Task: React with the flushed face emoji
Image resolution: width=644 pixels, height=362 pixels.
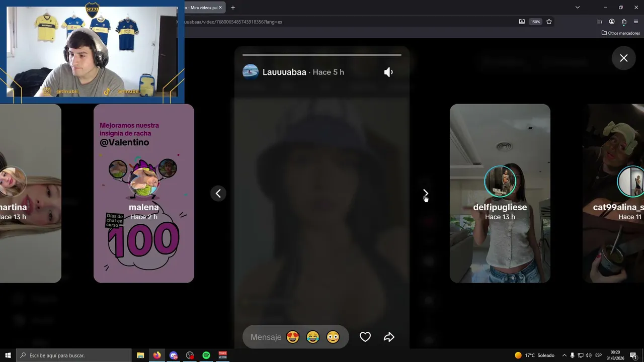Action: (333, 337)
